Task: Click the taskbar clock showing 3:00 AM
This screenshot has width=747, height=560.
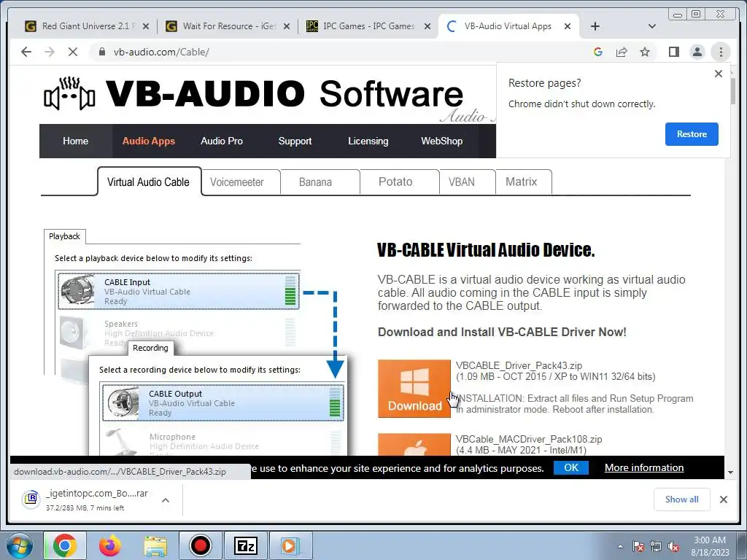Action: 710,546
